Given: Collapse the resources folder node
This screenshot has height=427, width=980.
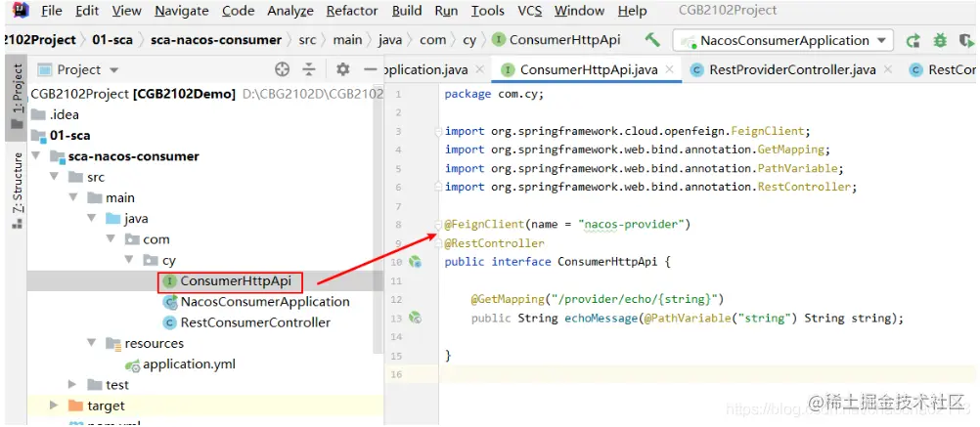Looking at the screenshot, I should click(92, 343).
